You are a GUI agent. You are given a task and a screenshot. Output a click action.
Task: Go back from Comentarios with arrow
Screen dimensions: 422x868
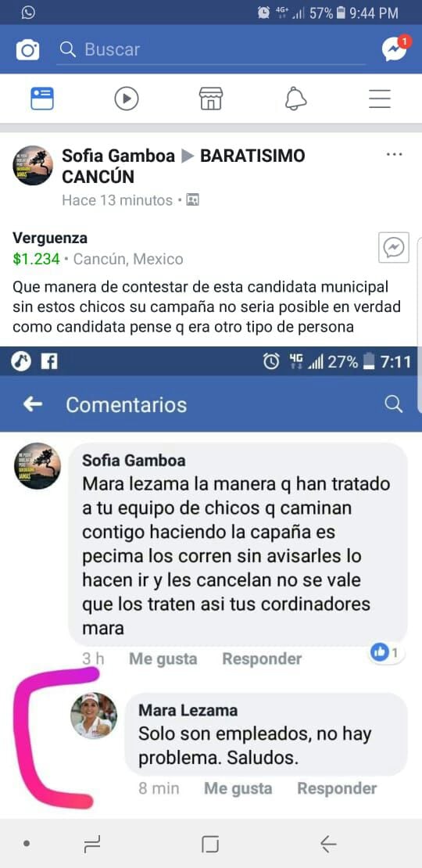(x=33, y=404)
